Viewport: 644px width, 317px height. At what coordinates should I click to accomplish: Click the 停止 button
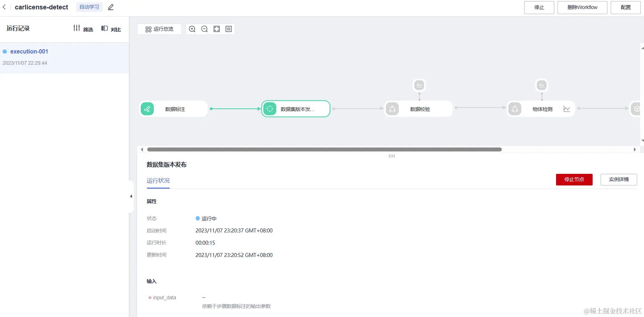click(x=539, y=7)
